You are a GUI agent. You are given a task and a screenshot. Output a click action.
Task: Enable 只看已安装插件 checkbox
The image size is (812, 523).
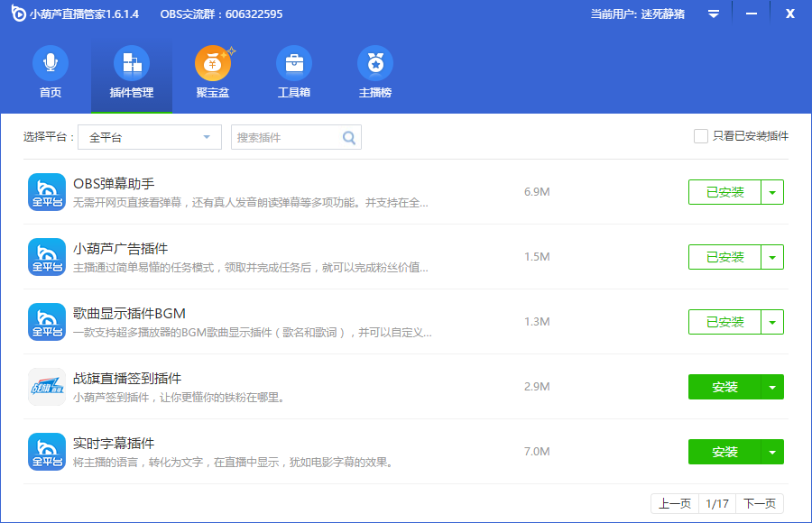(701, 136)
